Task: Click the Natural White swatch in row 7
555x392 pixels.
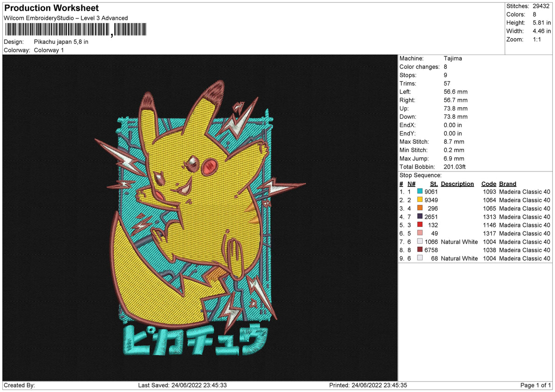Action: tap(421, 241)
